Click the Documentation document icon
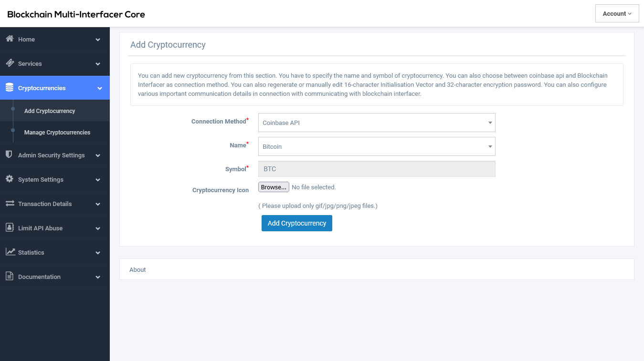Screen dimensions: 644x361 click(9, 277)
